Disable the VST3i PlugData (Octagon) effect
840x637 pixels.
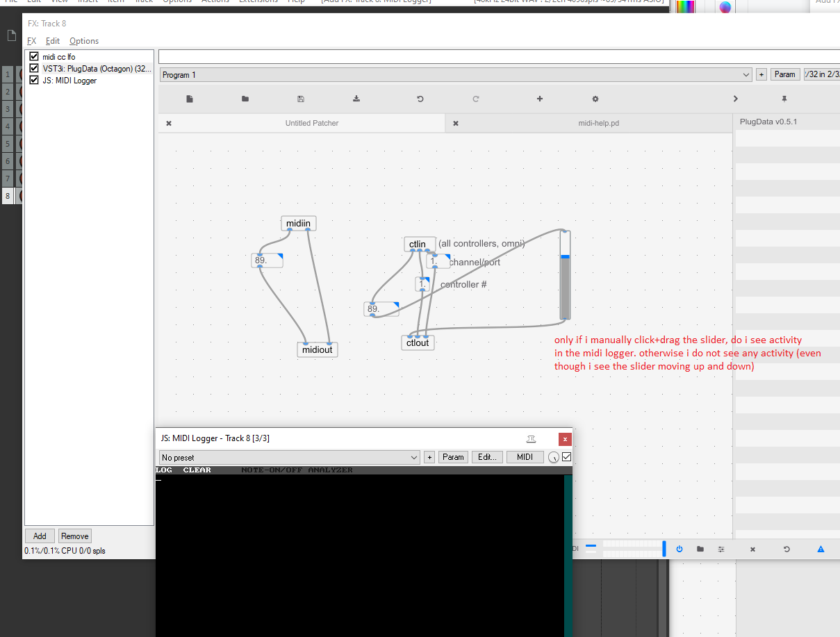[x=33, y=68]
